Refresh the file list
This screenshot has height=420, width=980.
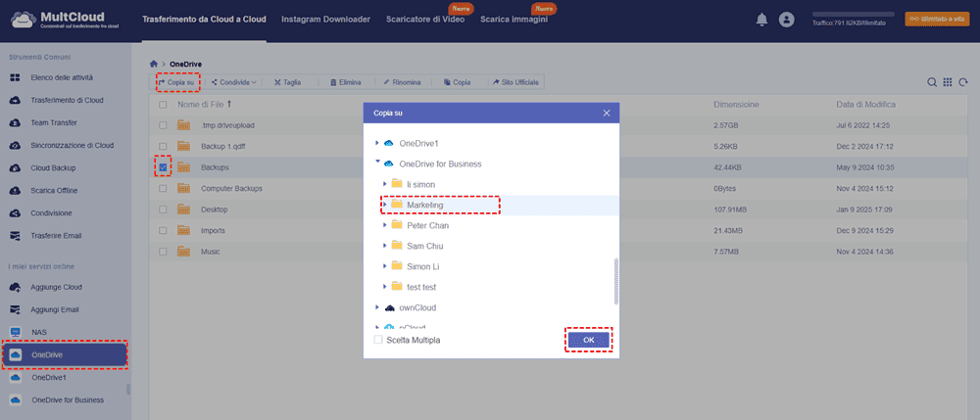(963, 82)
